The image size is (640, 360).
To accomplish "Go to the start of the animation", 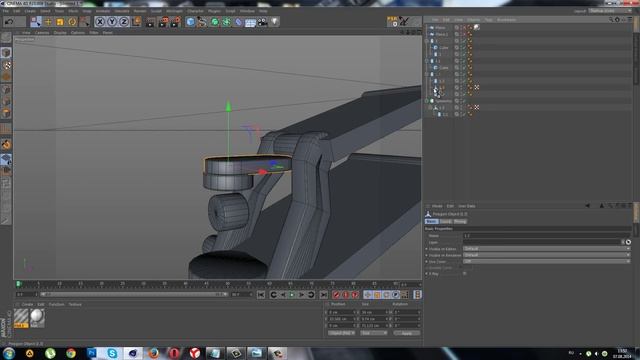I will click(261, 295).
